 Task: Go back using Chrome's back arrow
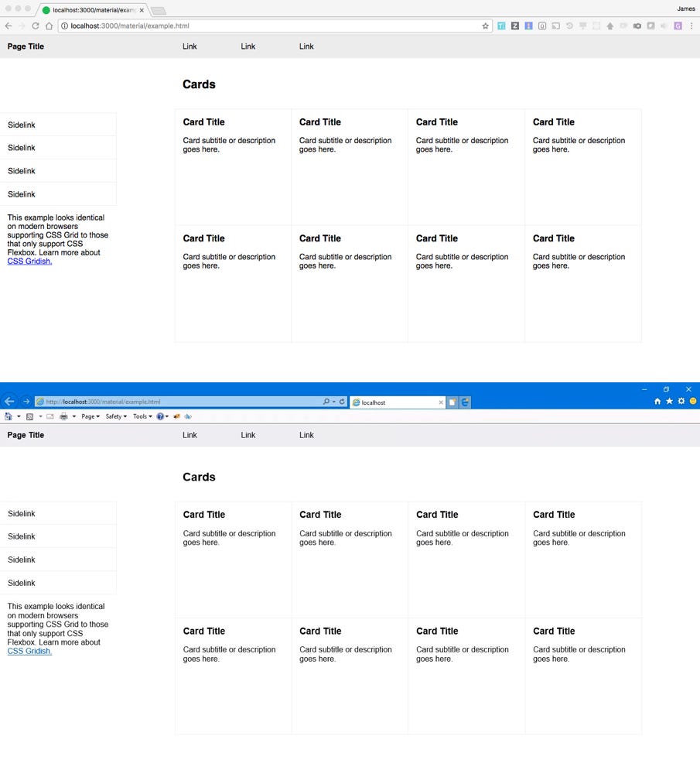point(9,26)
